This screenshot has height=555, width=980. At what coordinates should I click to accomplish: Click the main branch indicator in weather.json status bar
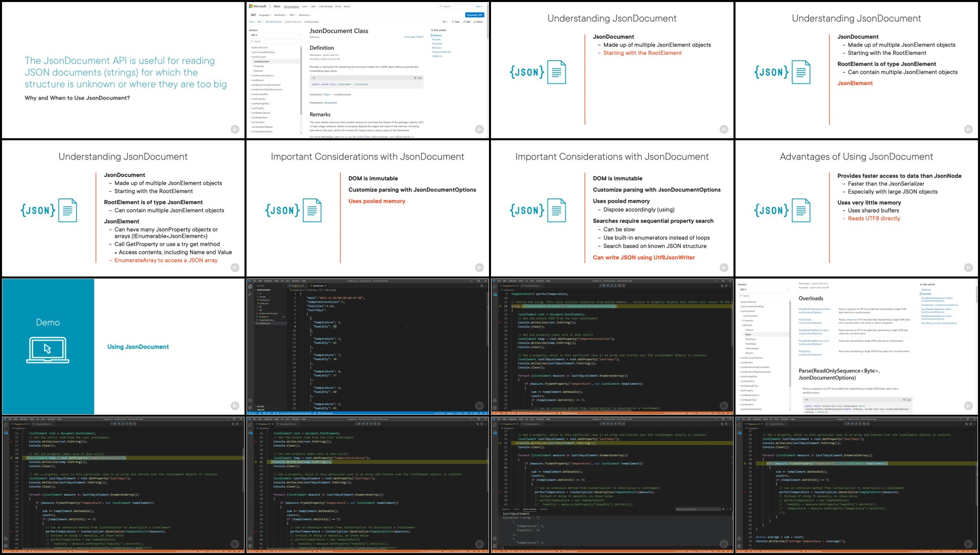[x=252, y=413]
